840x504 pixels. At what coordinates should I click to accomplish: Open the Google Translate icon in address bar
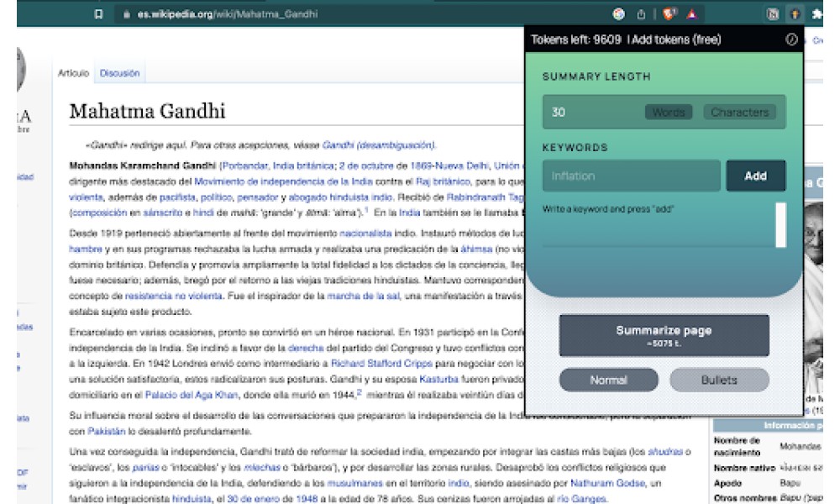[x=619, y=14]
